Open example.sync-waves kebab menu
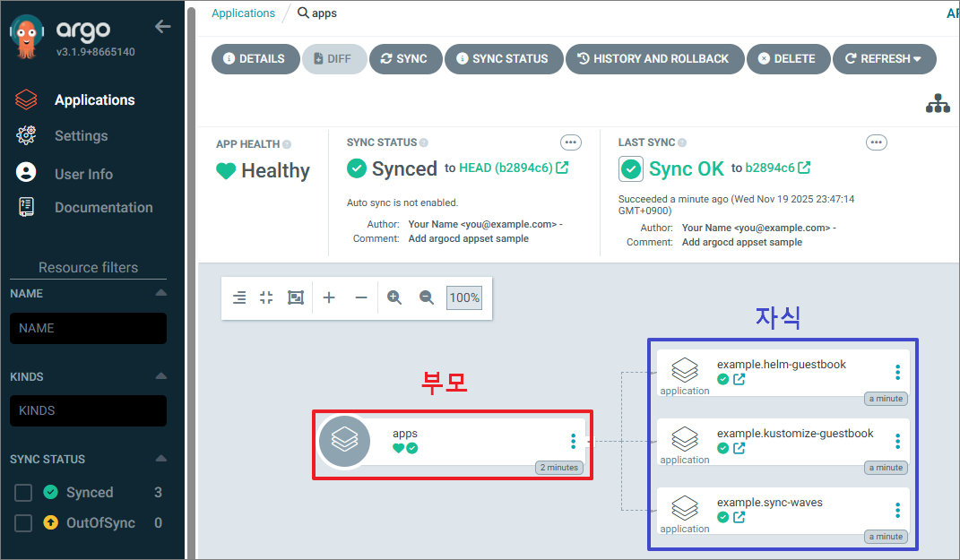960x560 pixels. 897,511
